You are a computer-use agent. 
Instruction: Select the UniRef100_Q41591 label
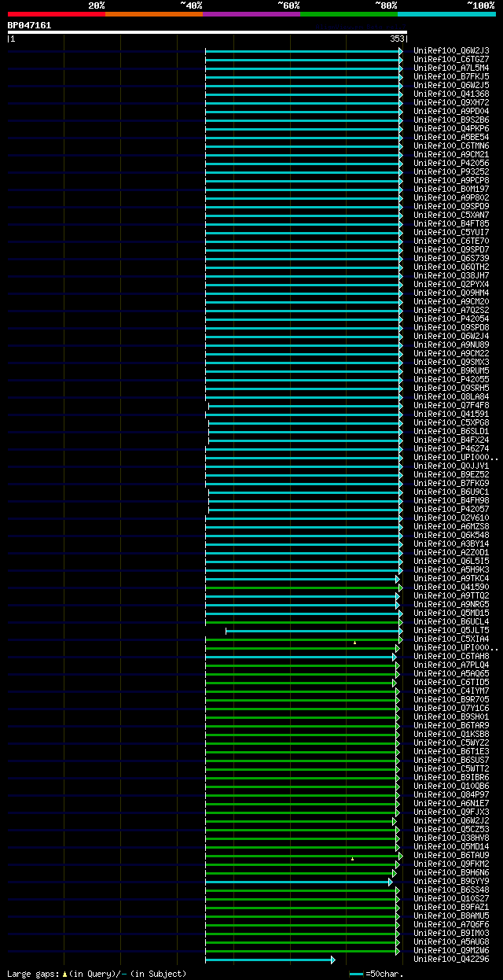(451, 414)
